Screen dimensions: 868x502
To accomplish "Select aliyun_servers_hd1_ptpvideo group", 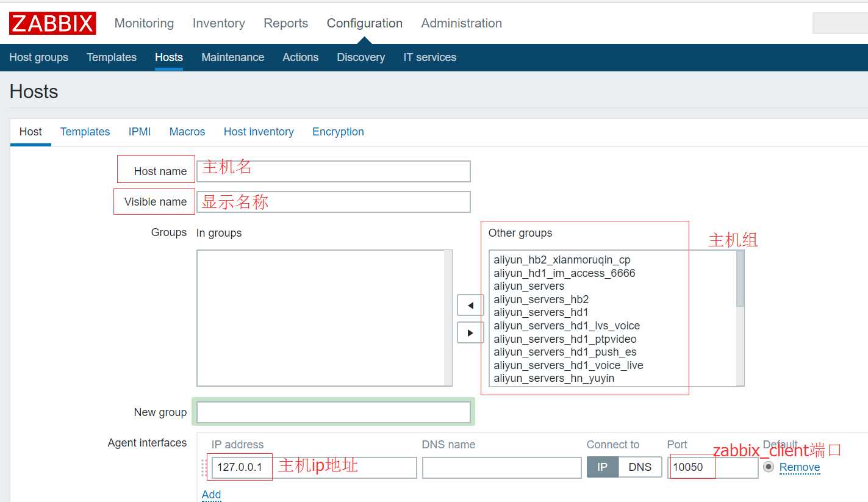I will [x=565, y=339].
